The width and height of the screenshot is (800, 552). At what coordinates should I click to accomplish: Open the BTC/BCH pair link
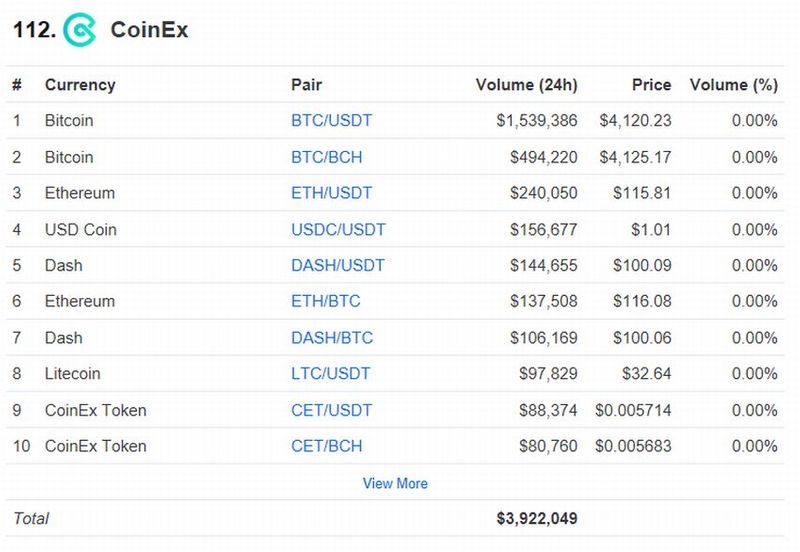[326, 157]
